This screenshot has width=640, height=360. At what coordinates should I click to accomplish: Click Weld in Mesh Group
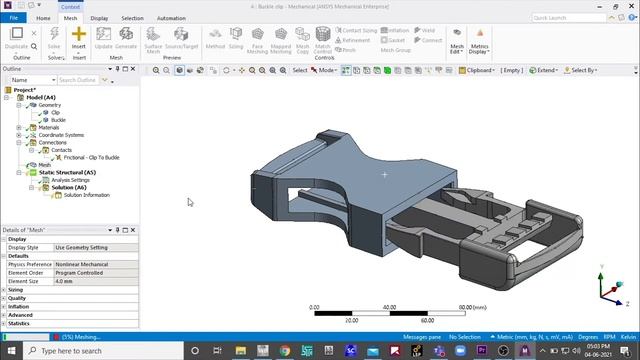[x=424, y=30]
